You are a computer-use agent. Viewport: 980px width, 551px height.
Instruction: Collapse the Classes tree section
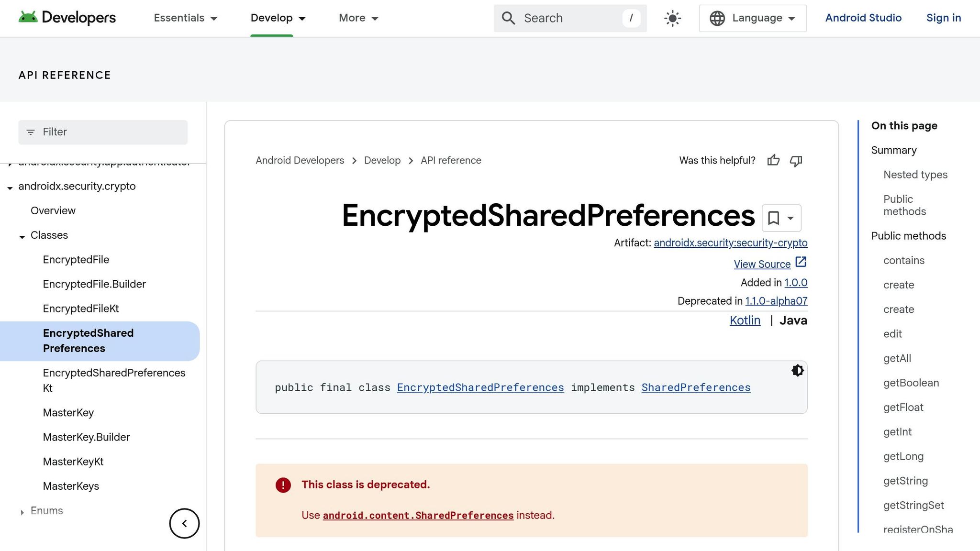click(x=22, y=237)
